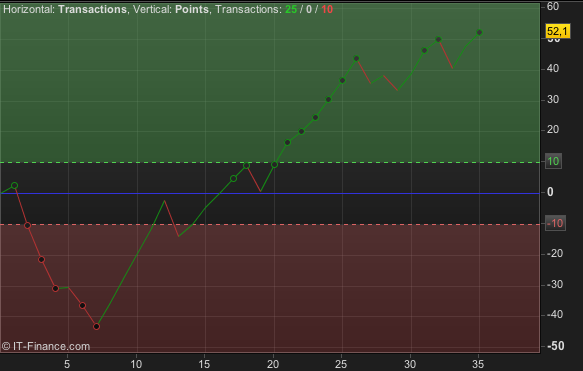Select the first data point at transaction 1

coord(15,186)
